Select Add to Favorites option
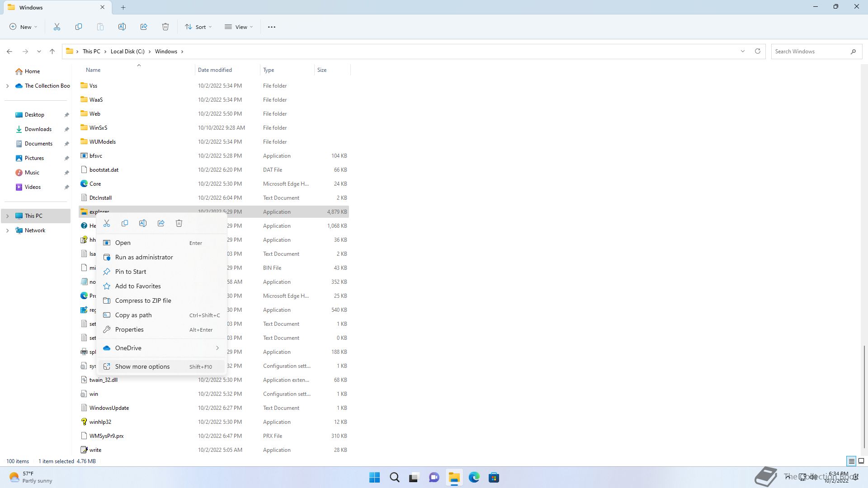This screenshot has width=868, height=488. click(x=162, y=286)
